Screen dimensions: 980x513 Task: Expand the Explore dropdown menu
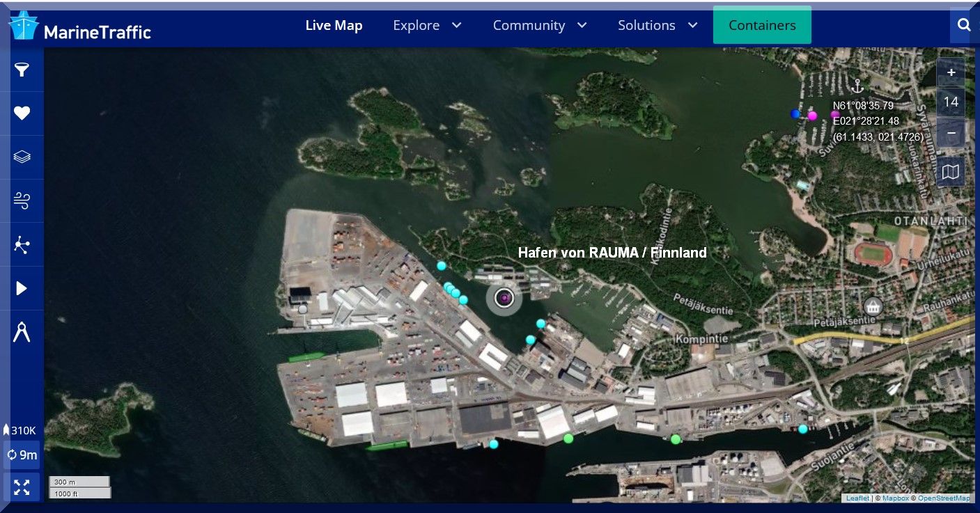pyautogui.click(x=427, y=25)
